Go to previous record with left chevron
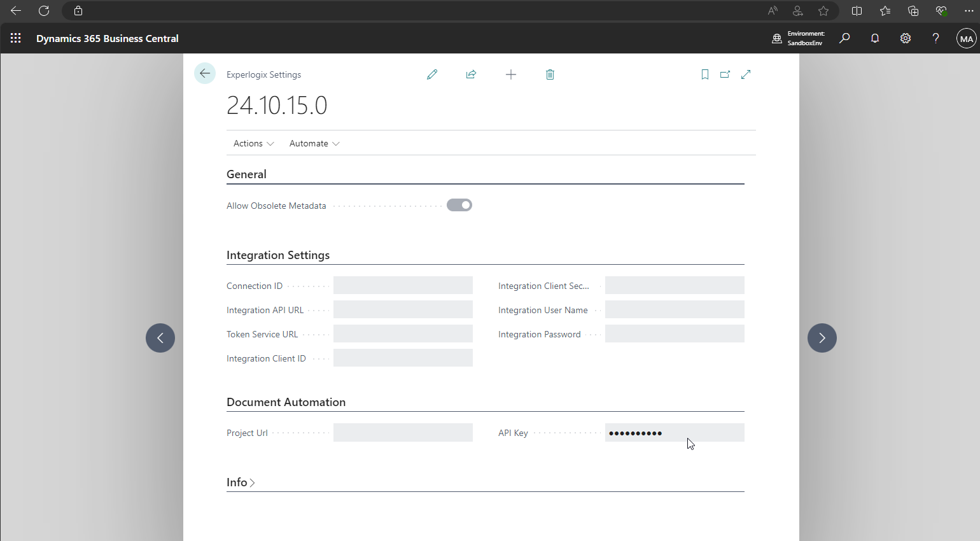The image size is (980, 541). [x=160, y=338]
